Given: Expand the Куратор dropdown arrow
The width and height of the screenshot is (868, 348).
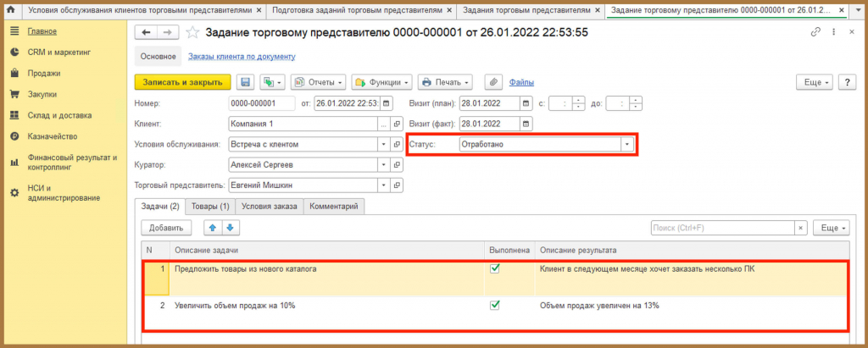Looking at the screenshot, I should point(385,164).
